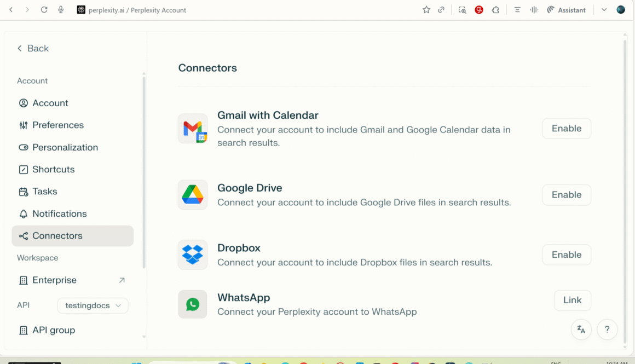The height and width of the screenshot is (364, 635).
Task: Click the WhatsApp logo icon
Action: (193, 304)
